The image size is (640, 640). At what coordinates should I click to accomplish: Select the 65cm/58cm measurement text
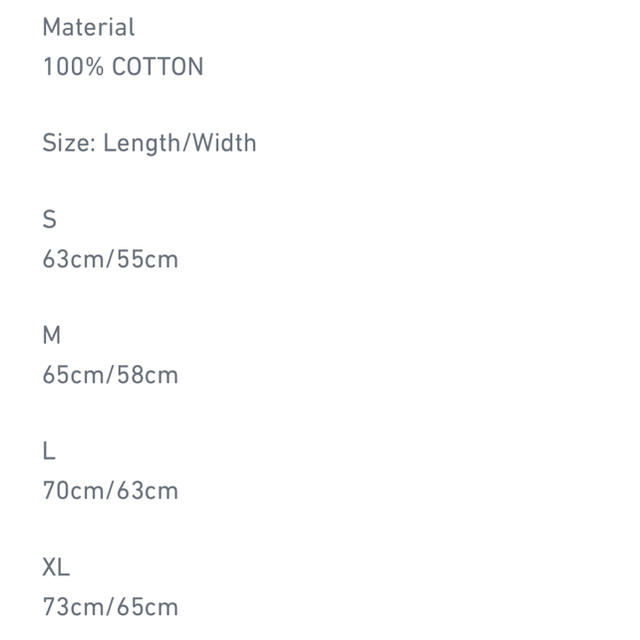pos(110,375)
